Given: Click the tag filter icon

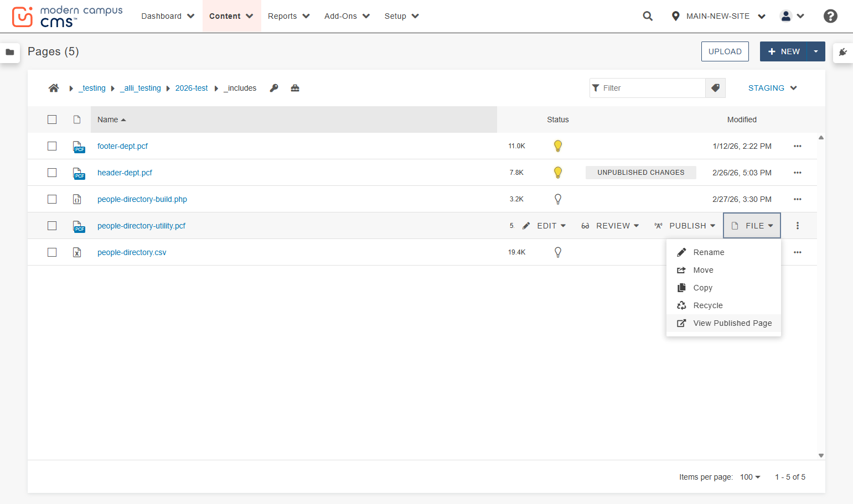Looking at the screenshot, I should click(x=715, y=88).
